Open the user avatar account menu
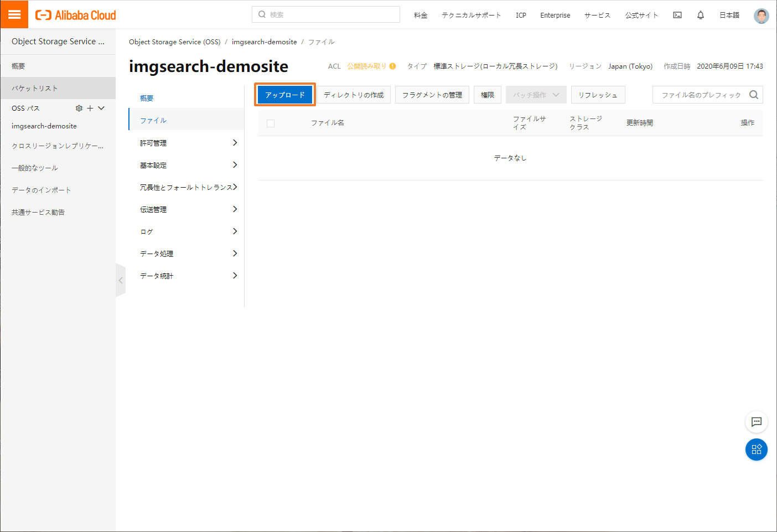This screenshot has width=777, height=532. tap(762, 16)
